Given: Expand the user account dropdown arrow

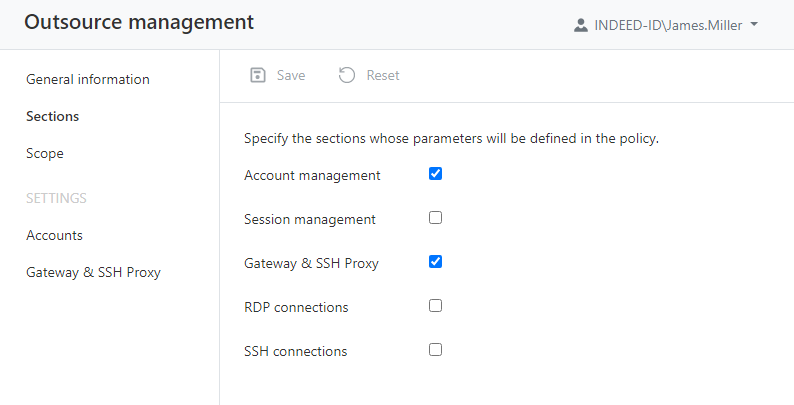Looking at the screenshot, I should 754,25.
